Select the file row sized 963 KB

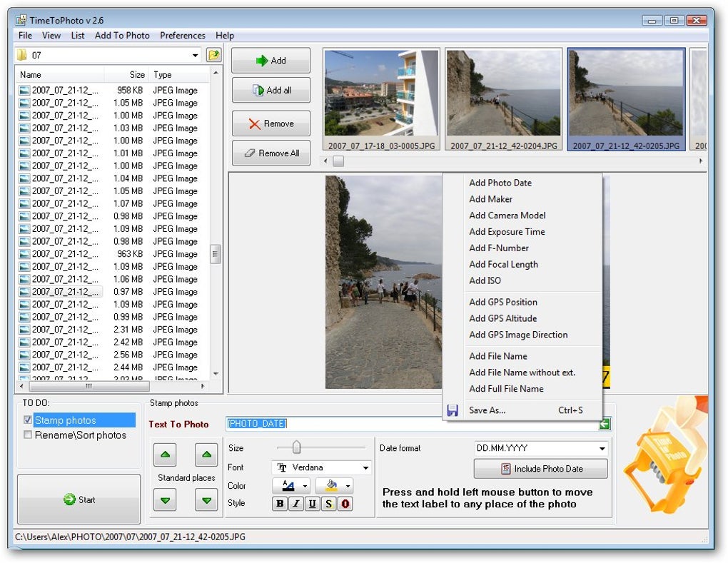click(113, 254)
